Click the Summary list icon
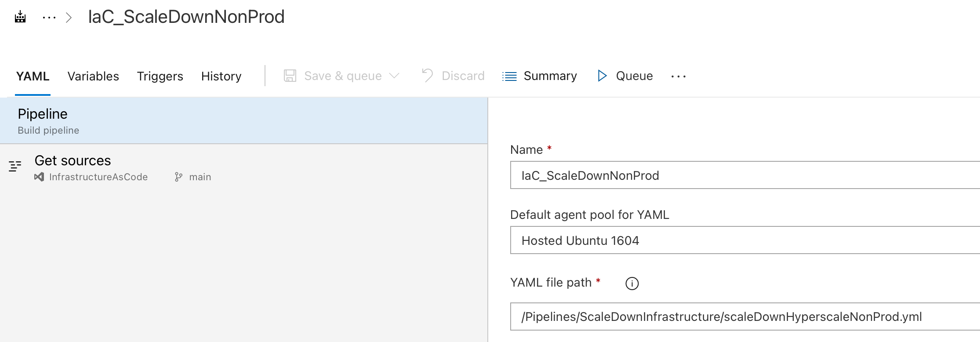This screenshot has width=980, height=342. (x=508, y=76)
